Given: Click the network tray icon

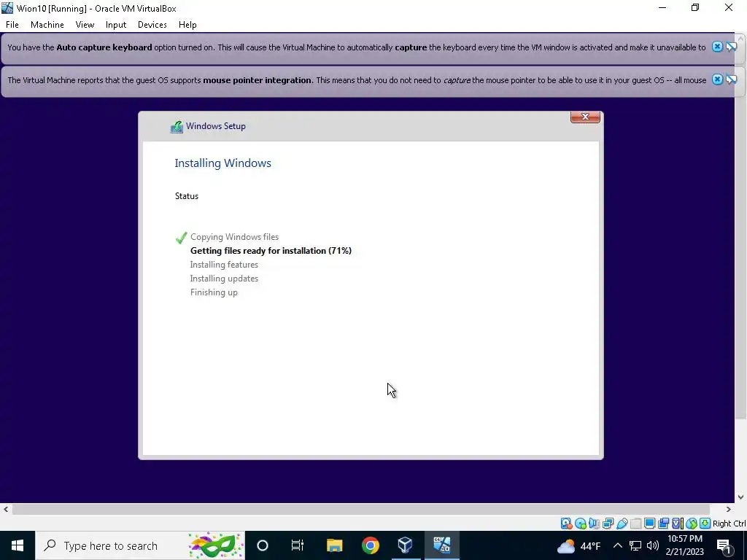Looking at the screenshot, I should (635, 545).
